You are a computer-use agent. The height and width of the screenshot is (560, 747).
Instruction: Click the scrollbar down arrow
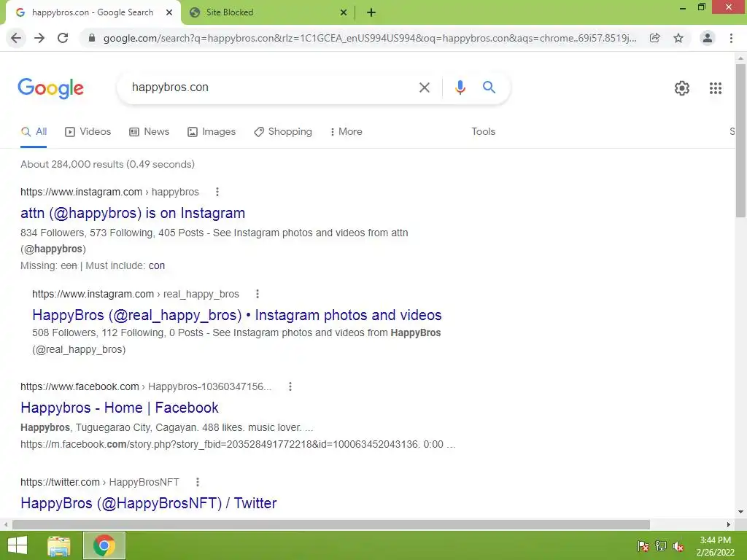point(740,512)
